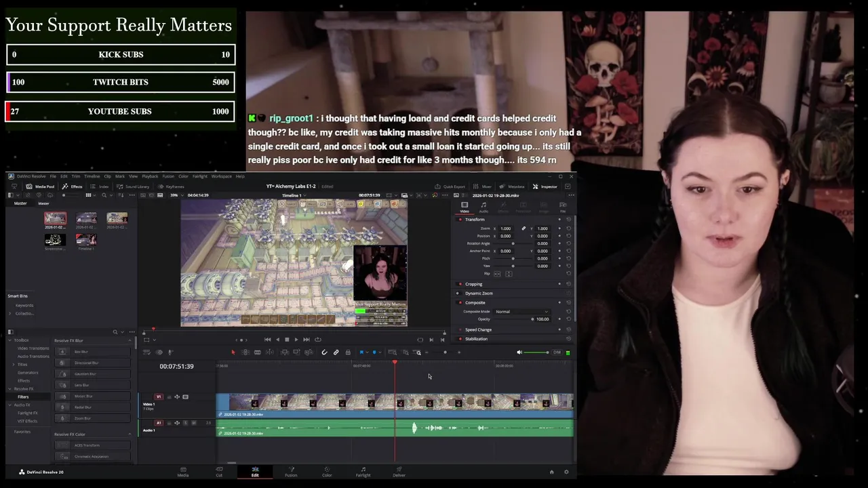Open Project Manager home icon
Viewport: 868px width, 488px height.
tap(551, 472)
